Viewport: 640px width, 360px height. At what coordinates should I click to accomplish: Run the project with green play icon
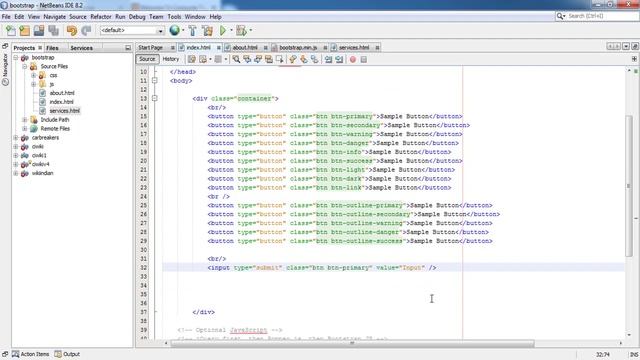223,31
